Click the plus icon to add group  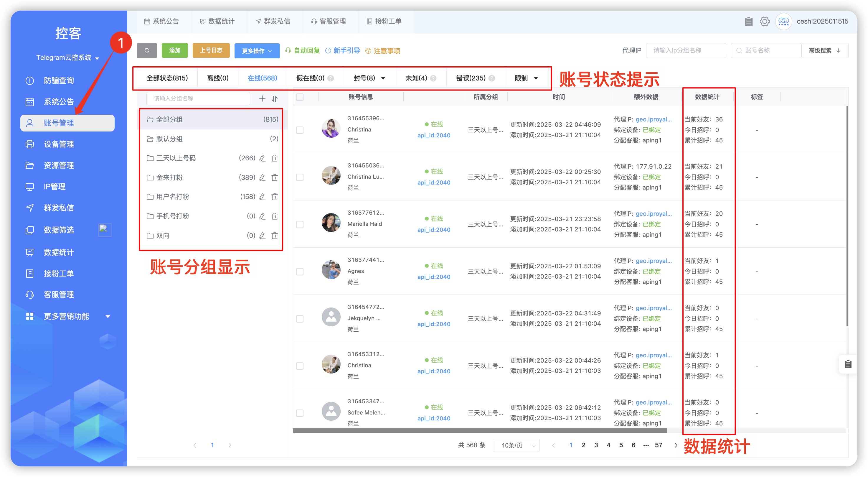coord(262,98)
